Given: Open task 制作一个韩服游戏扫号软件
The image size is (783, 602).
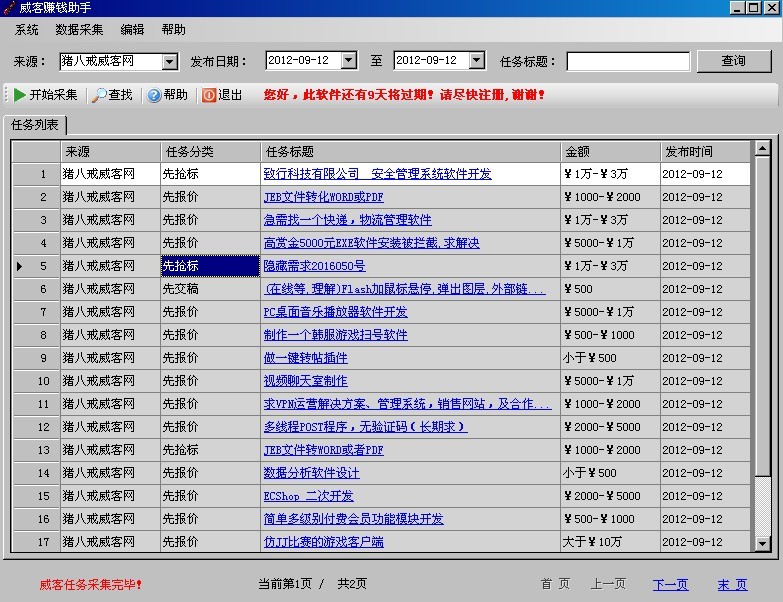Looking at the screenshot, I should pos(336,335).
